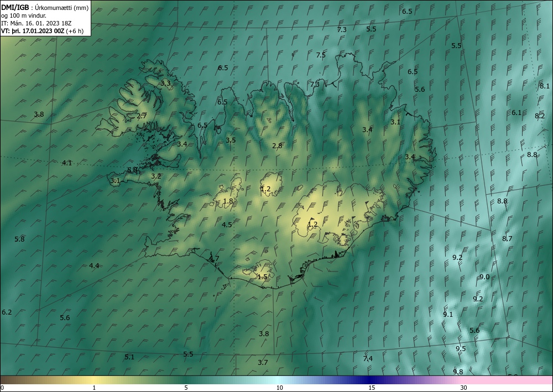Click the '3.7' value label
The width and height of the screenshot is (553, 392).
pos(263,362)
